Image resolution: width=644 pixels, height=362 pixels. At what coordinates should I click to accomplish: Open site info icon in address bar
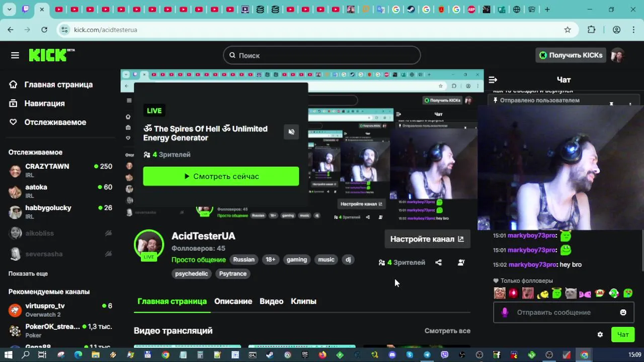click(x=64, y=30)
